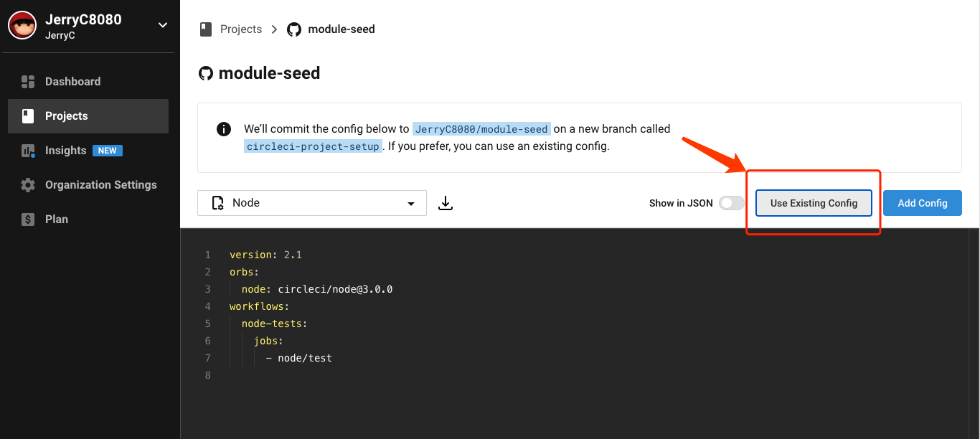Screen dimensions: 980x439
Task: Click the Add Config button
Action: (923, 203)
